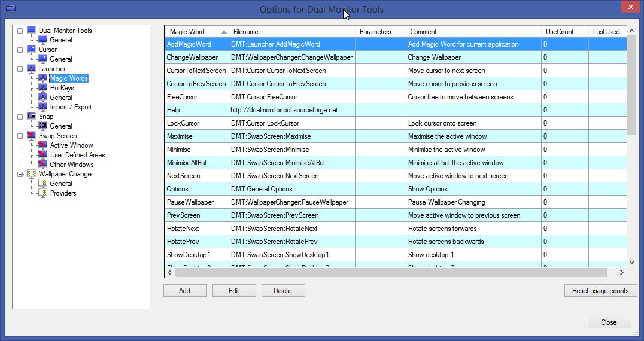Click the horizontal scrollbar right arrow

point(622,272)
